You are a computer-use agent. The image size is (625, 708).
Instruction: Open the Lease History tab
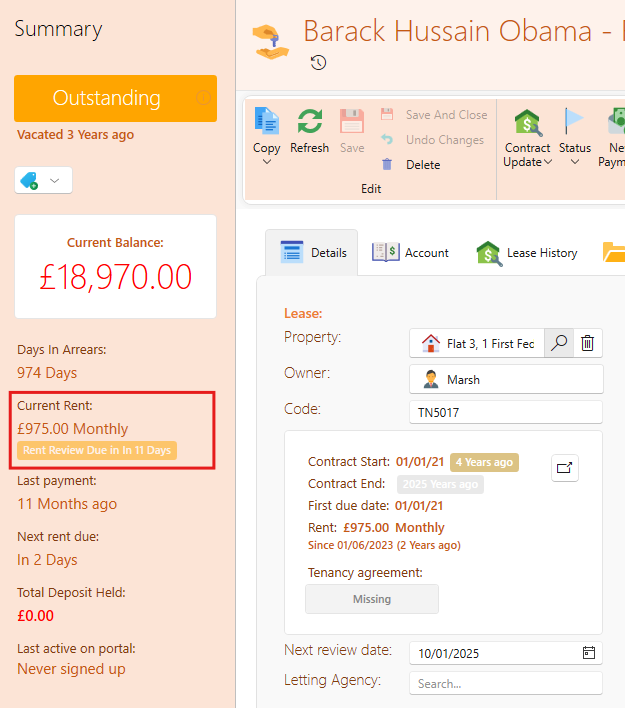coord(527,253)
